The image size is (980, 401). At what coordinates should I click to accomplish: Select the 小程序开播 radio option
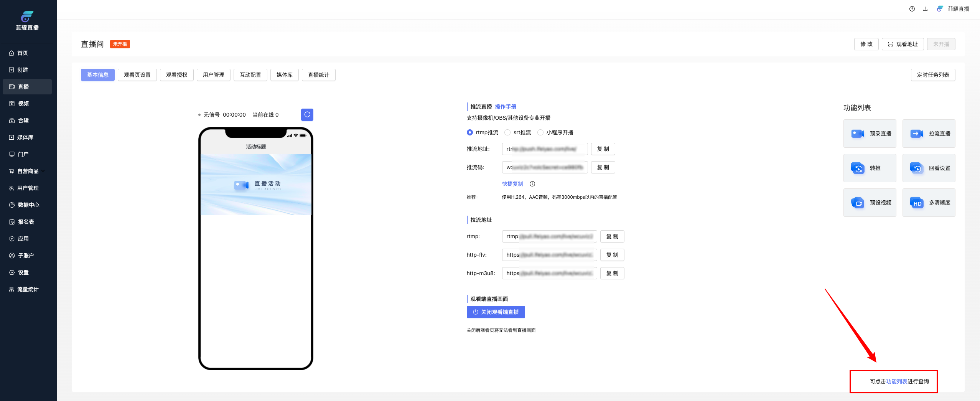pyautogui.click(x=540, y=132)
